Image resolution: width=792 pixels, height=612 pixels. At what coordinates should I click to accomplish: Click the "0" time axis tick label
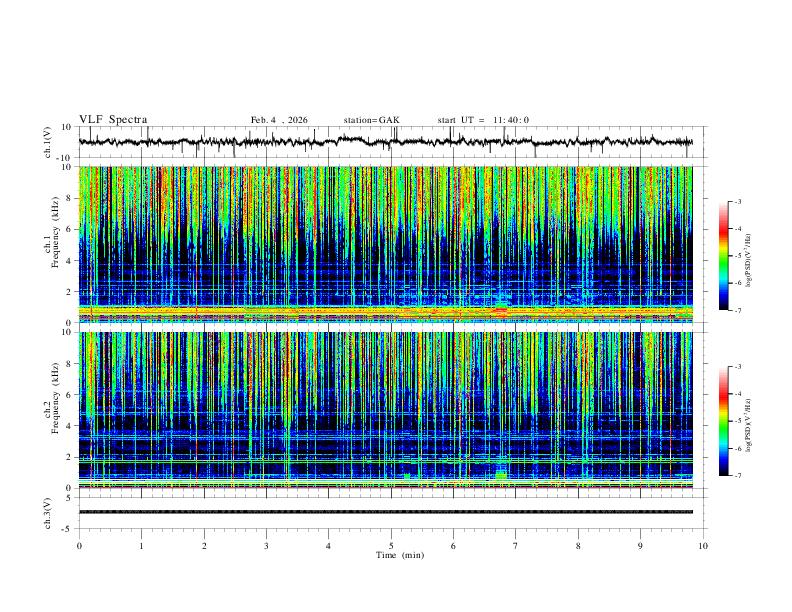coord(79,546)
